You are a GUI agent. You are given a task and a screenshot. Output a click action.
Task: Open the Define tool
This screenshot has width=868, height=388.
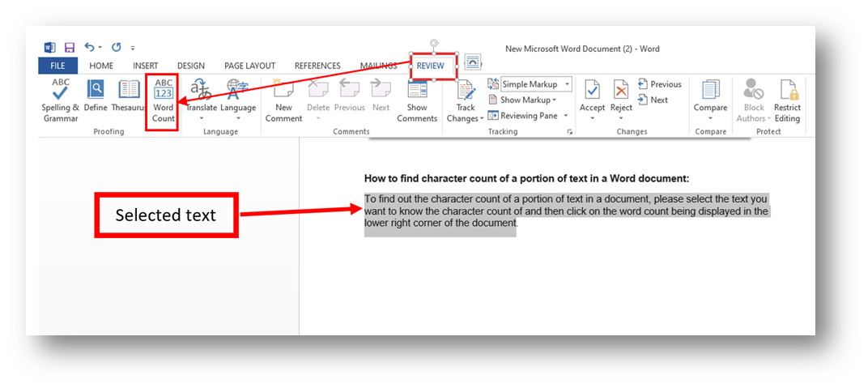coord(96,96)
